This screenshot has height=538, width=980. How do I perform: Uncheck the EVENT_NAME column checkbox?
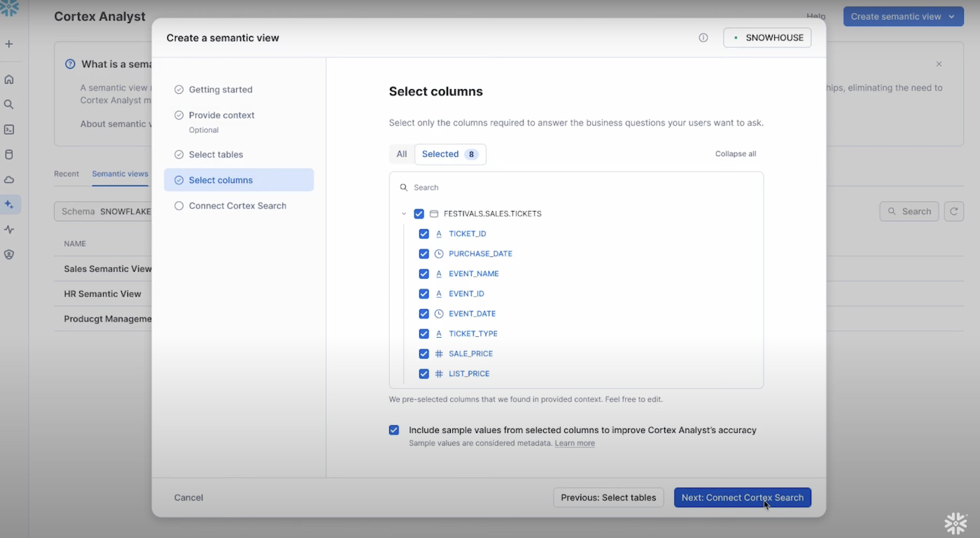tap(423, 274)
